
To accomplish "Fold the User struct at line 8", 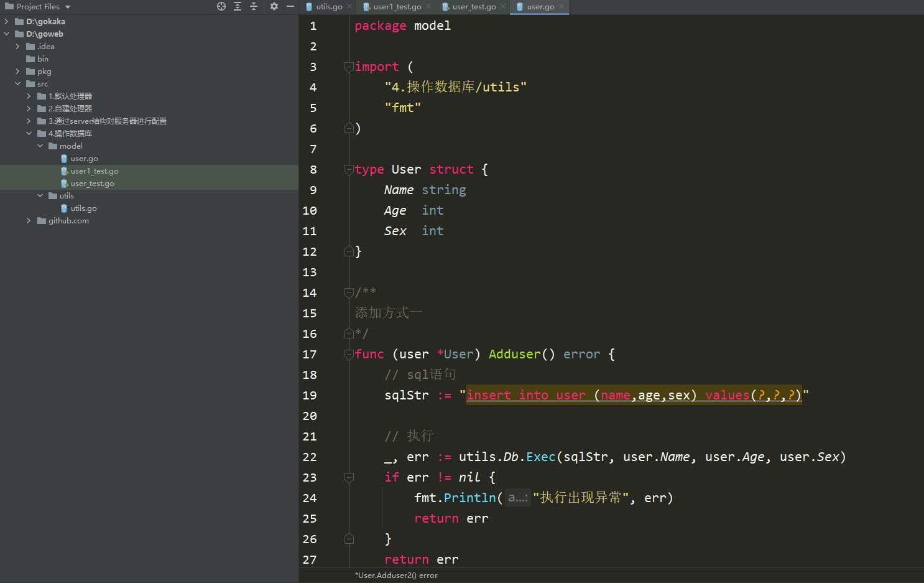I will 349,169.
